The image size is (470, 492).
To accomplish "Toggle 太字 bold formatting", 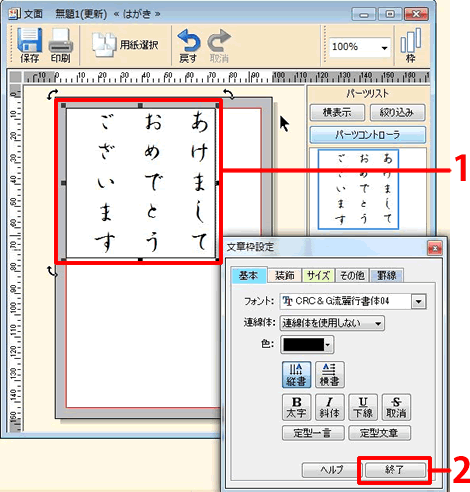I will [296, 407].
